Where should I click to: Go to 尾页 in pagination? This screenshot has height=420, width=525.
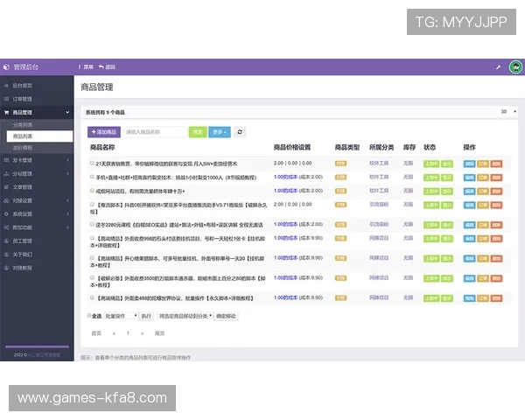click(x=159, y=333)
